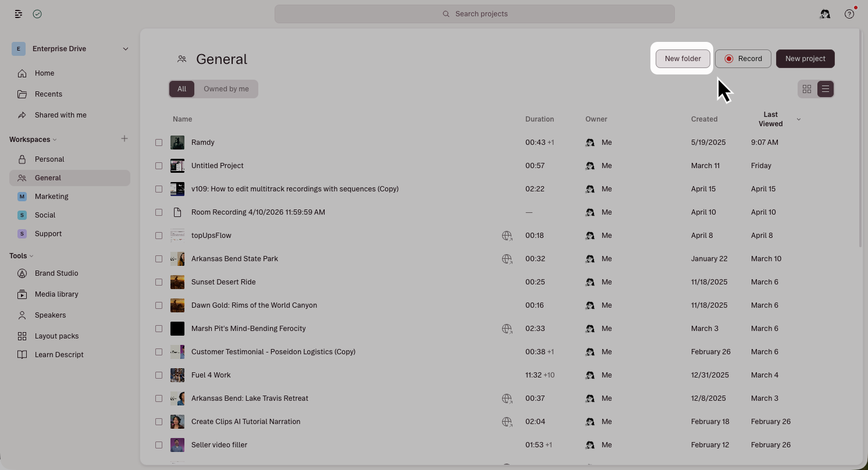Create a New folder
Image resolution: width=868 pixels, height=470 pixels.
(682, 58)
